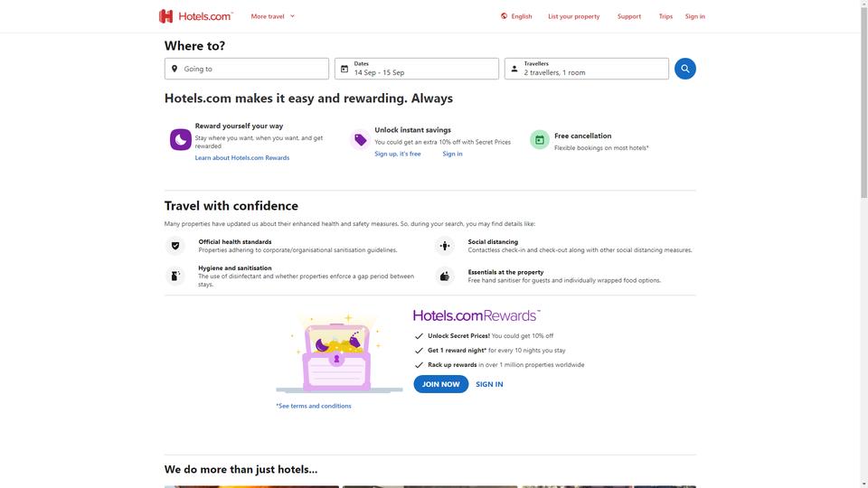Click We do more than just hotels heading

tap(241, 469)
